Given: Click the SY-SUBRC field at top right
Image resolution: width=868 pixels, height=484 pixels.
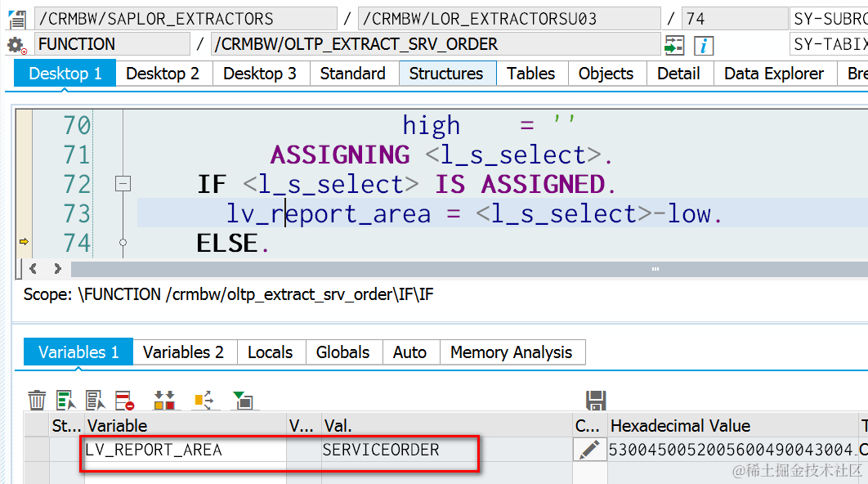Looking at the screenshot, I should (x=829, y=19).
